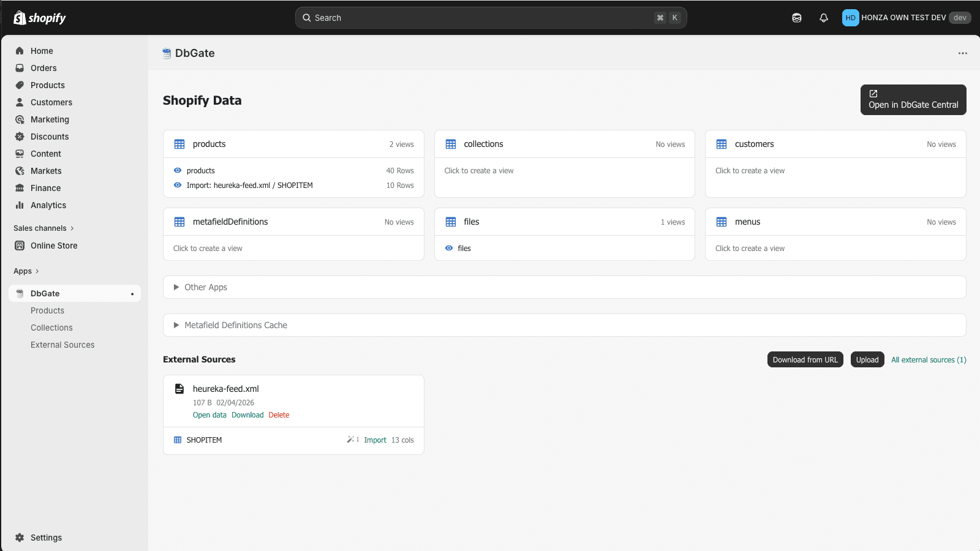The height and width of the screenshot is (551, 980).
Task: Click the SHOPITEM table icon
Action: [x=178, y=440]
